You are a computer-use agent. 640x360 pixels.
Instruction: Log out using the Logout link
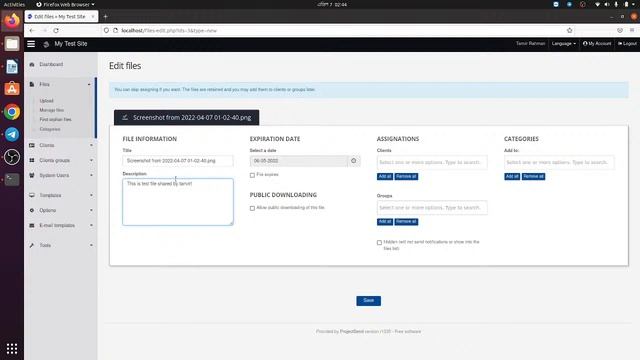[x=627, y=44]
